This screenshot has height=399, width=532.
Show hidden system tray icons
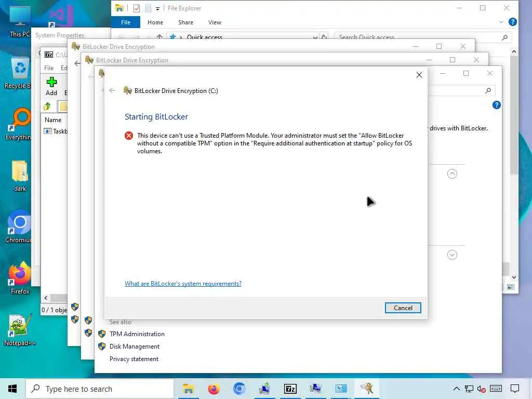pyautogui.click(x=456, y=389)
